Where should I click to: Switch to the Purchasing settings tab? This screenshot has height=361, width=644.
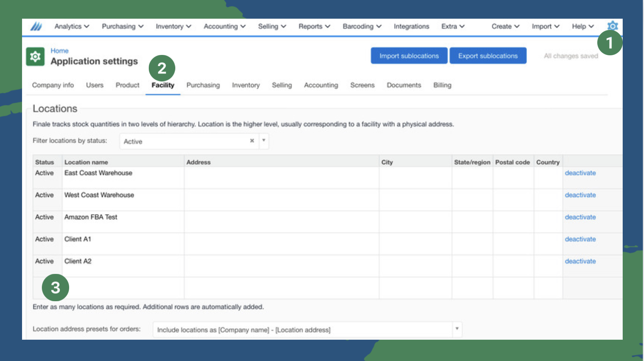coord(203,85)
